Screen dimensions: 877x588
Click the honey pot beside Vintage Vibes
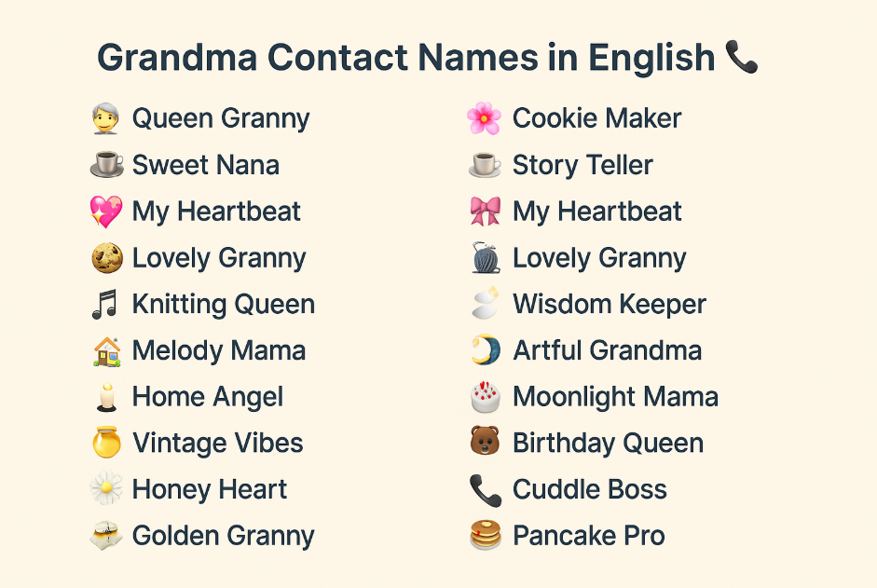click(106, 443)
